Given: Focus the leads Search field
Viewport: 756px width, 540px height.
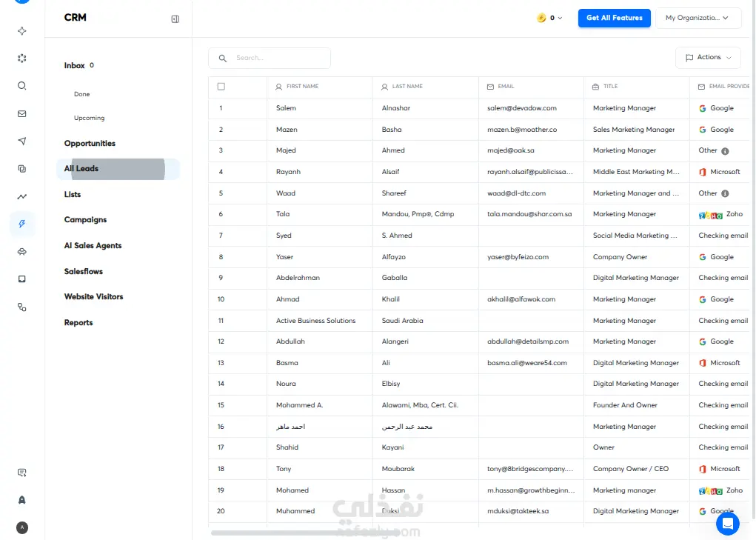Looking at the screenshot, I should (x=270, y=58).
